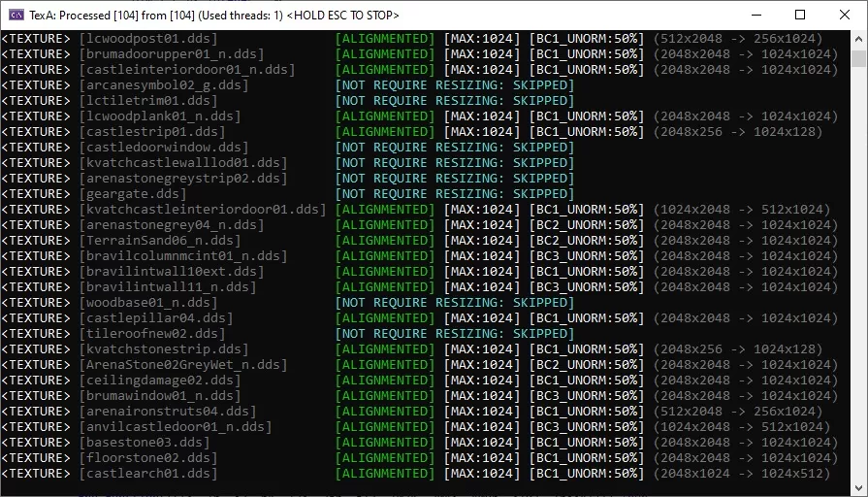Select filename brumadoorupper01_n.dds
Screen dimensions: 868x497
click(172, 54)
